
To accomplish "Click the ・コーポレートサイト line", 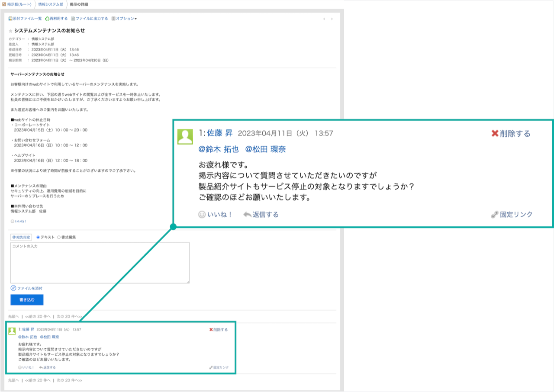I will [30, 125].
